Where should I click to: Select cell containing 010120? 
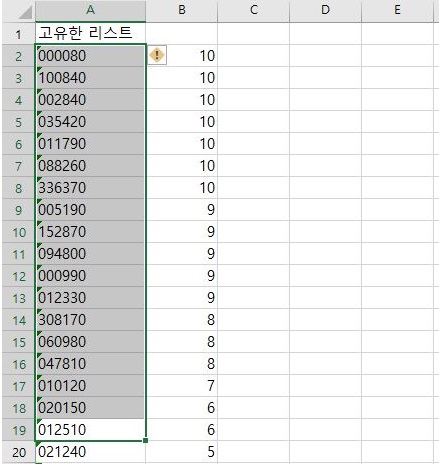click(x=90, y=386)
